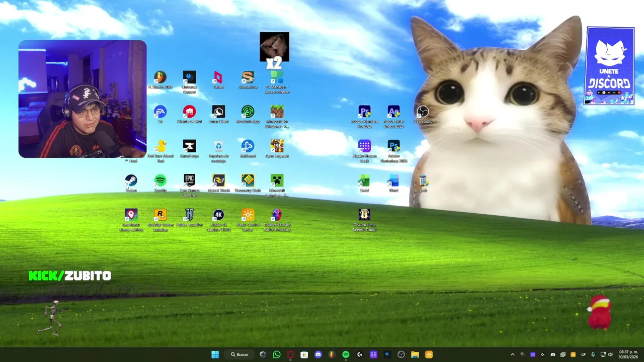Open the Discord tiene Talento Zubito file
Image resolution: width=644 pixels, height=362 pixels.
point(364,220)
